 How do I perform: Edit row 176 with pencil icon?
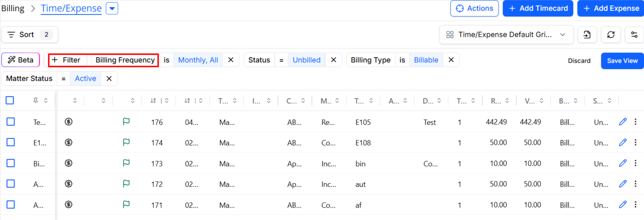pyautogui.click(x=623, y=122)
